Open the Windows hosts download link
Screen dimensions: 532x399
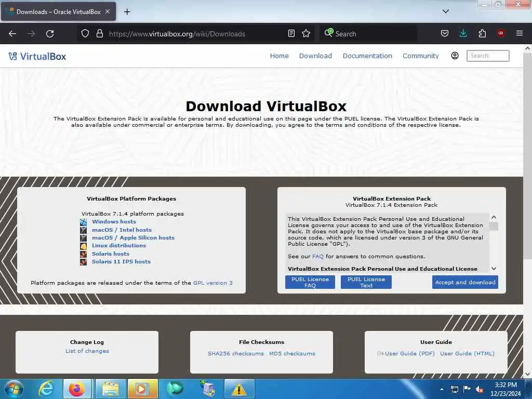tap(114, 221)
